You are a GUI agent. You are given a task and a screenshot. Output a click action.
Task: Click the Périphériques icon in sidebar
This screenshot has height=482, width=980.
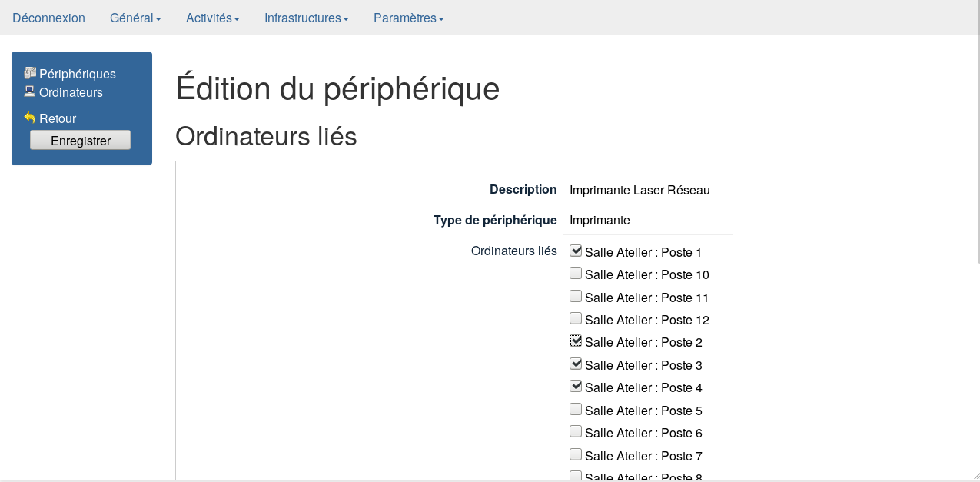[x=30, y=73]
